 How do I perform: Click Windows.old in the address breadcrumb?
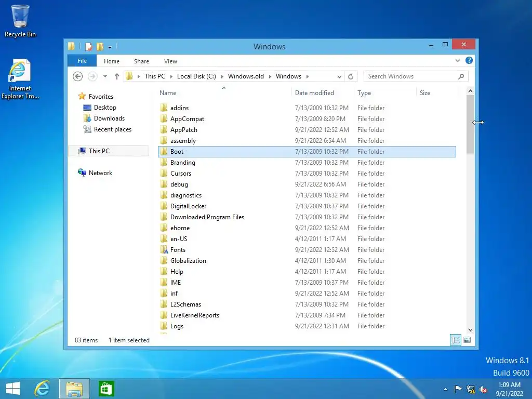246,76
